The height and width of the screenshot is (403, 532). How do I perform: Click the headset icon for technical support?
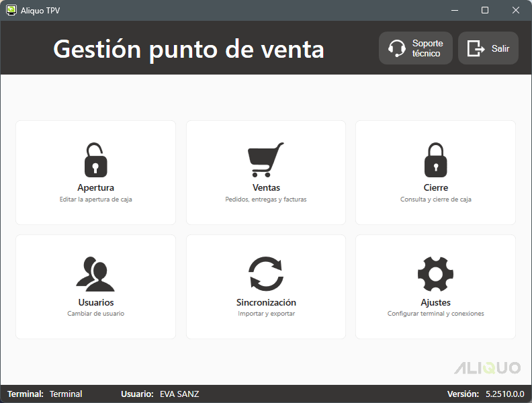click(397, 48)
